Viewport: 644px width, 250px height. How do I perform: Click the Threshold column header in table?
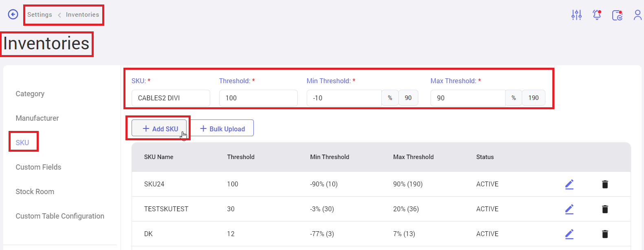(x=241, y=157)
